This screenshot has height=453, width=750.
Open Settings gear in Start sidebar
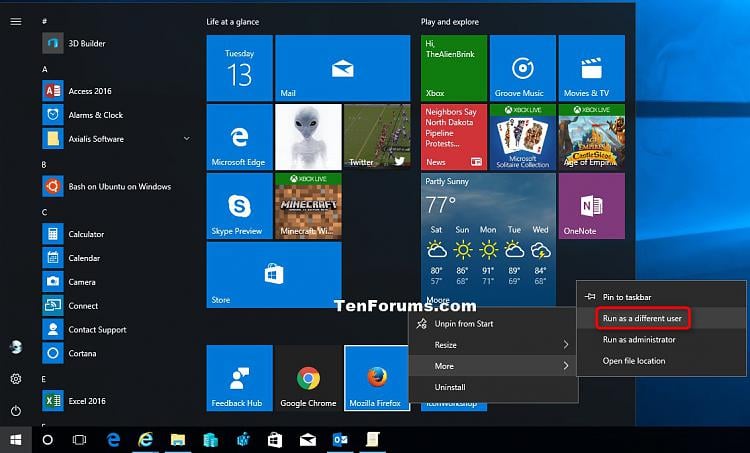(16, 379)
